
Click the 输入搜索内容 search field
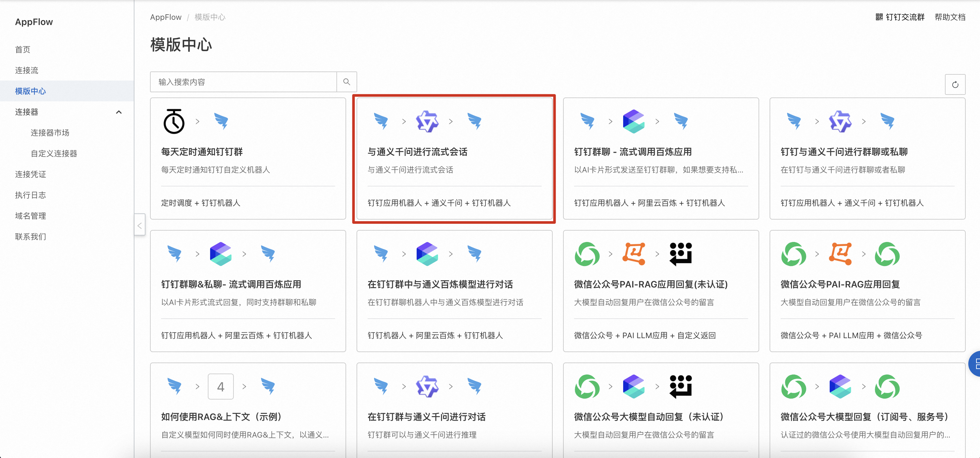244,82
